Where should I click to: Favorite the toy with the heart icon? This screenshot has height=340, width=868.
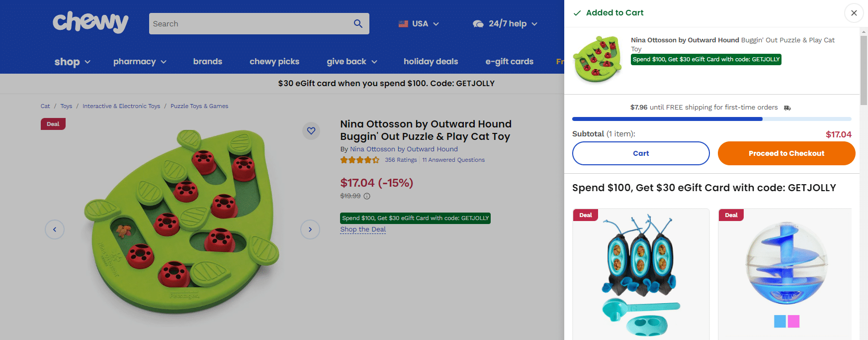(x=311, y=131)
